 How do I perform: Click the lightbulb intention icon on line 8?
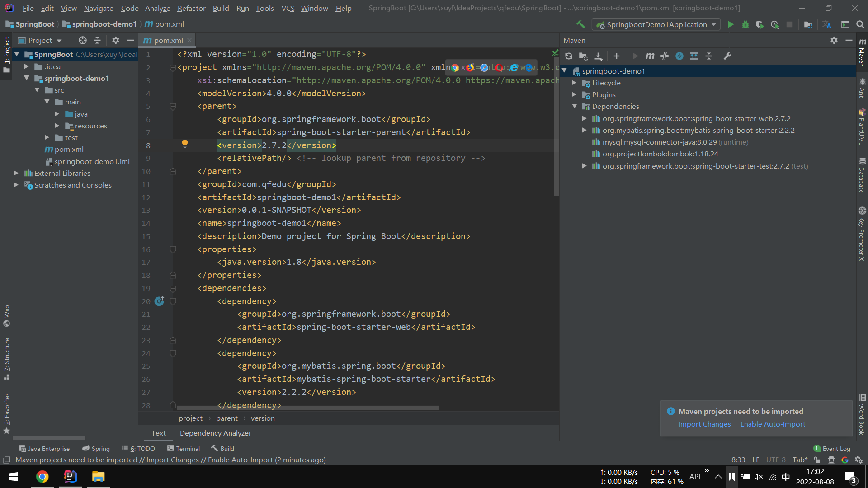(x=185, y=144)
